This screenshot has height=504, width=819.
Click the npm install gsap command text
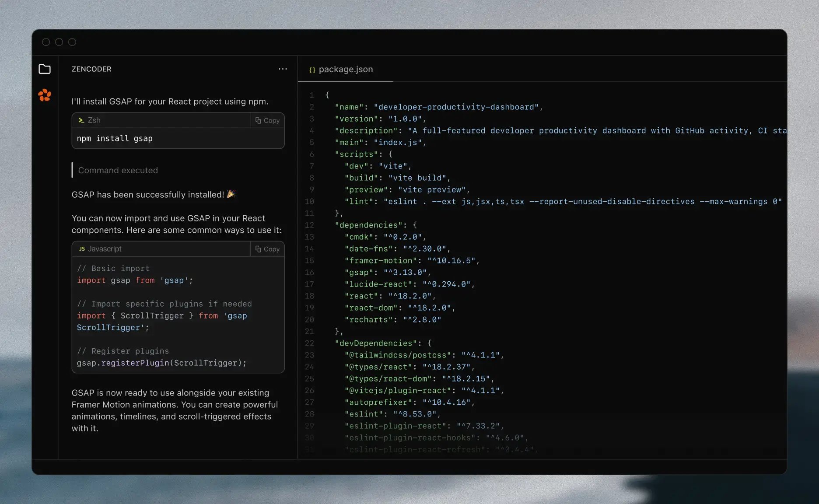(115, 139)
